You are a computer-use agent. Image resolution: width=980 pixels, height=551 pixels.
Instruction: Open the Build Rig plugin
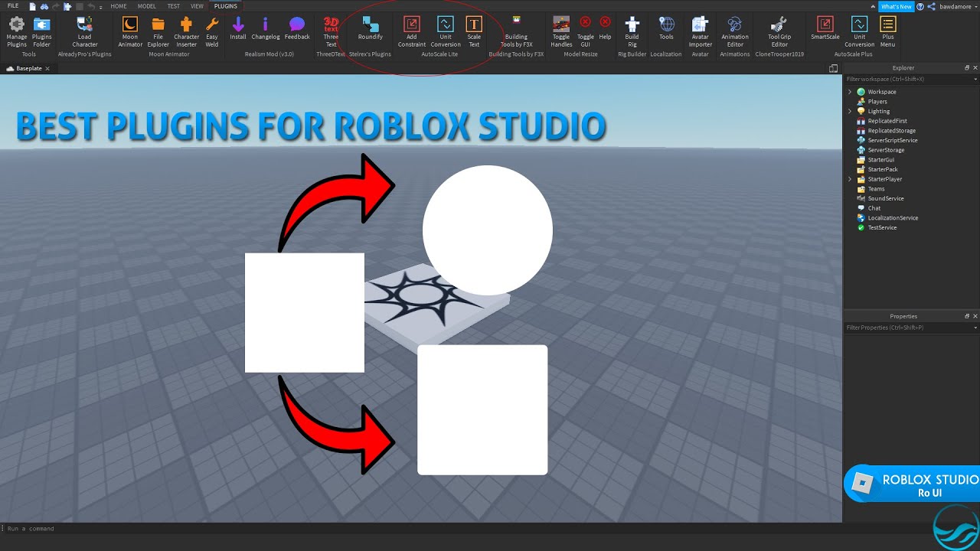(x=632, y=32)
